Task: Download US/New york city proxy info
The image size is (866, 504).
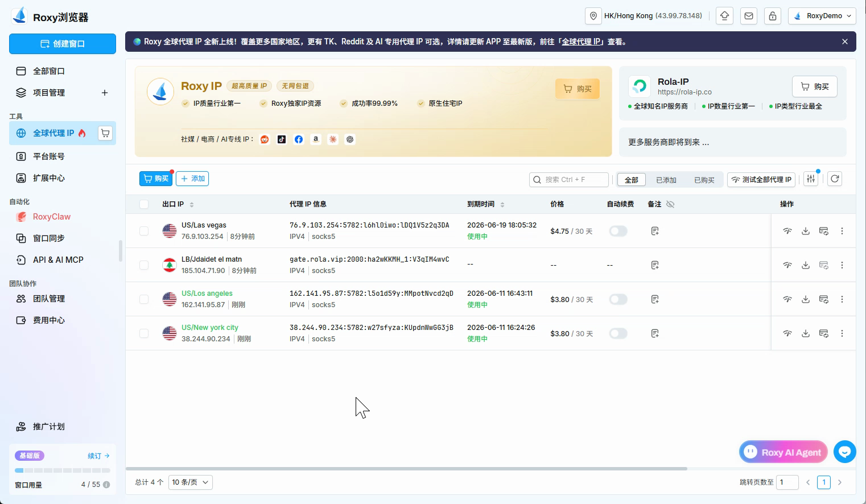Action: click(806, 333)
